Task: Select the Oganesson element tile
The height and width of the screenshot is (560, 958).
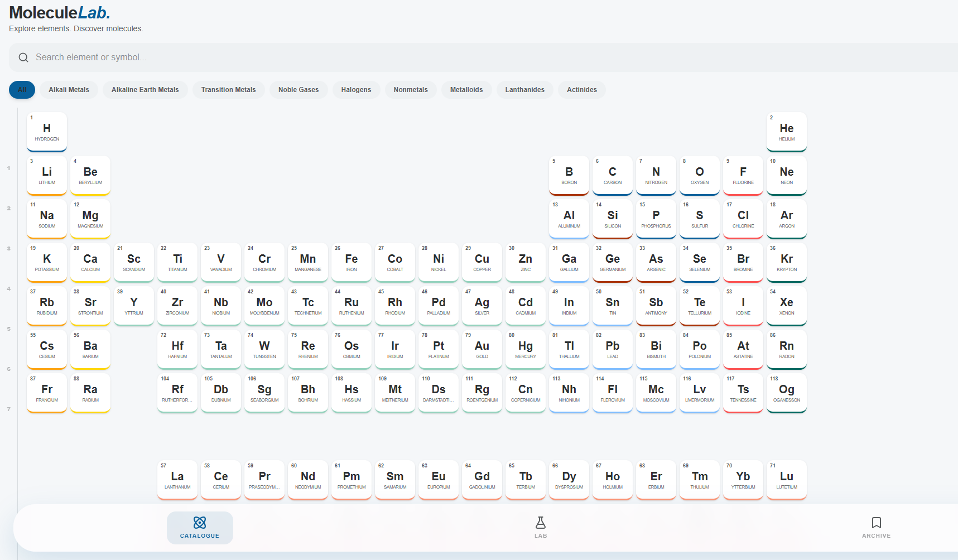Action: [787, 393]
